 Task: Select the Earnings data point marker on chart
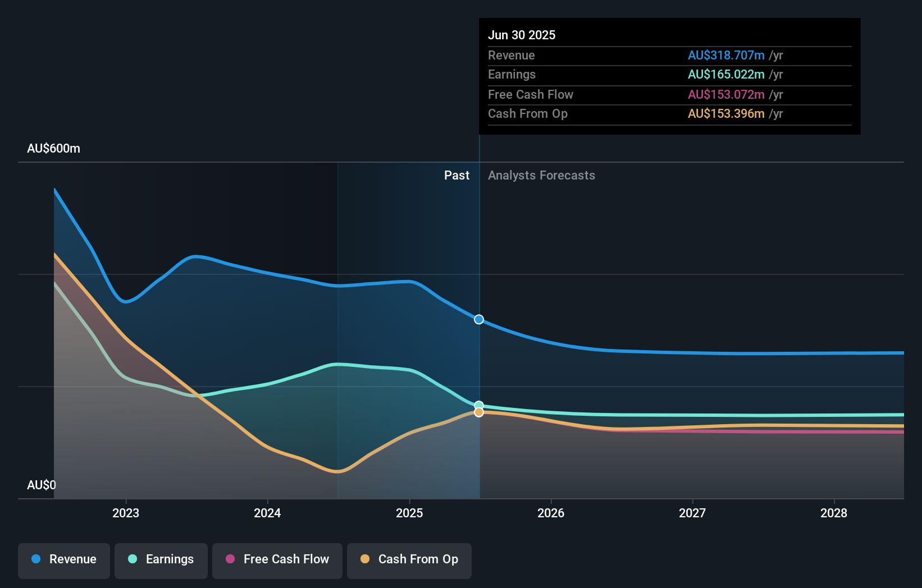click(478, 405)
